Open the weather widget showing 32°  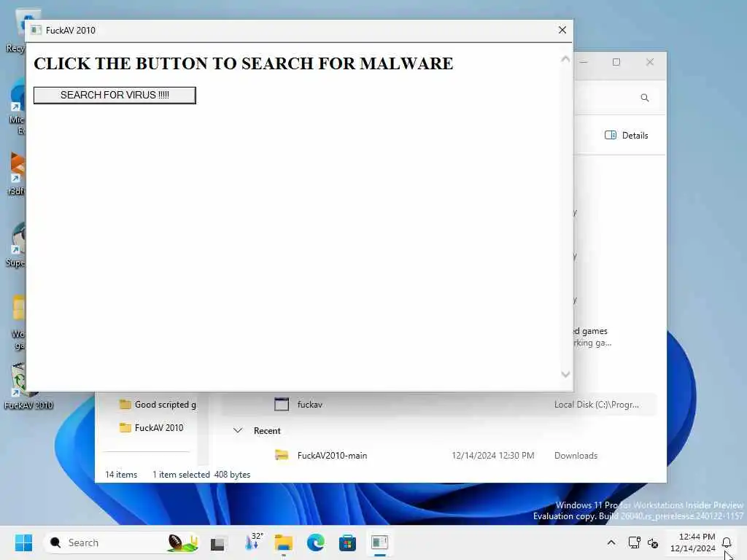tap(252, 542)
